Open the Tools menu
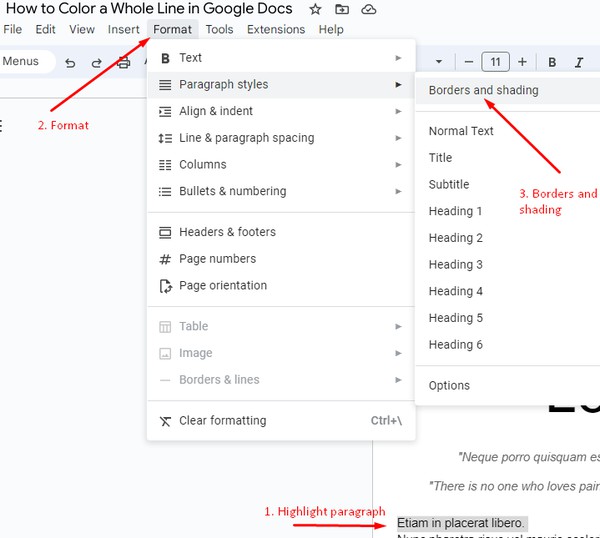 pos(219,29)
